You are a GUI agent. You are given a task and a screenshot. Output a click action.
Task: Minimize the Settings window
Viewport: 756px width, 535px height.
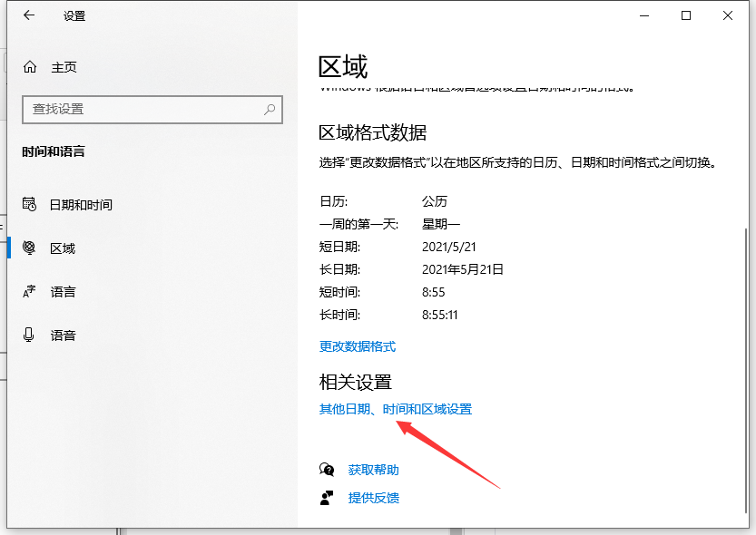tap(644, 16)
